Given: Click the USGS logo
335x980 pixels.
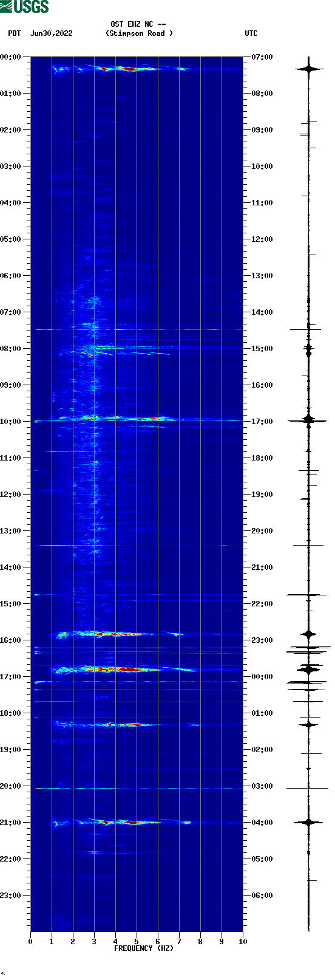Looking at the screenshot, I should pos(24,7).
